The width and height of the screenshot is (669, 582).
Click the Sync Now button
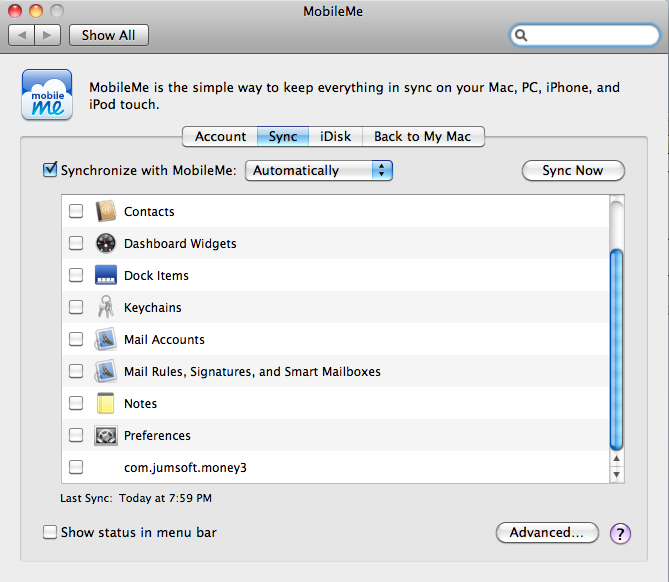[573, 171]
